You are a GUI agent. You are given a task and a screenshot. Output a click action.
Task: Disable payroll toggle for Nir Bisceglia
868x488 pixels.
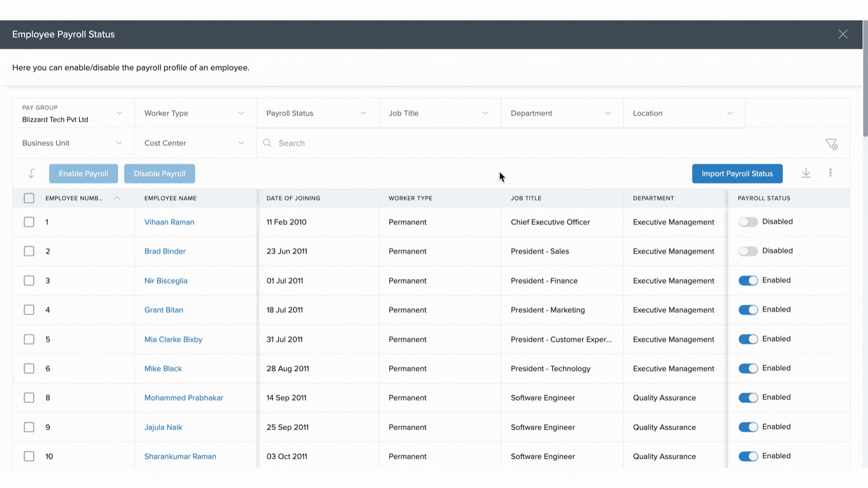tap(748, 281)
